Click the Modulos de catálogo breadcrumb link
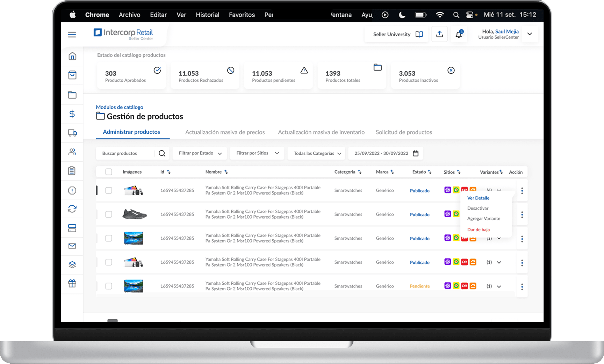The width and height of the screenshot is (604, 364). (120, 107)
